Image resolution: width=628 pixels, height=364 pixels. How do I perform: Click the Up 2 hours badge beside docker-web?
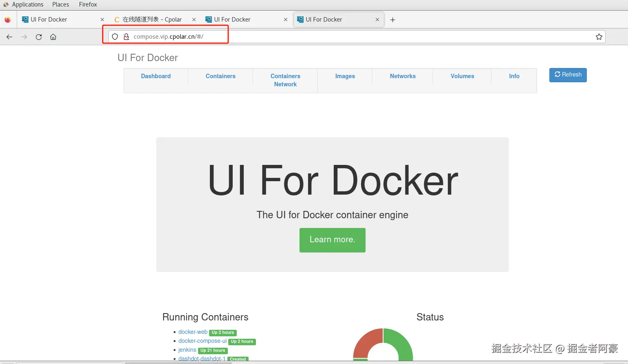(223, 333)
